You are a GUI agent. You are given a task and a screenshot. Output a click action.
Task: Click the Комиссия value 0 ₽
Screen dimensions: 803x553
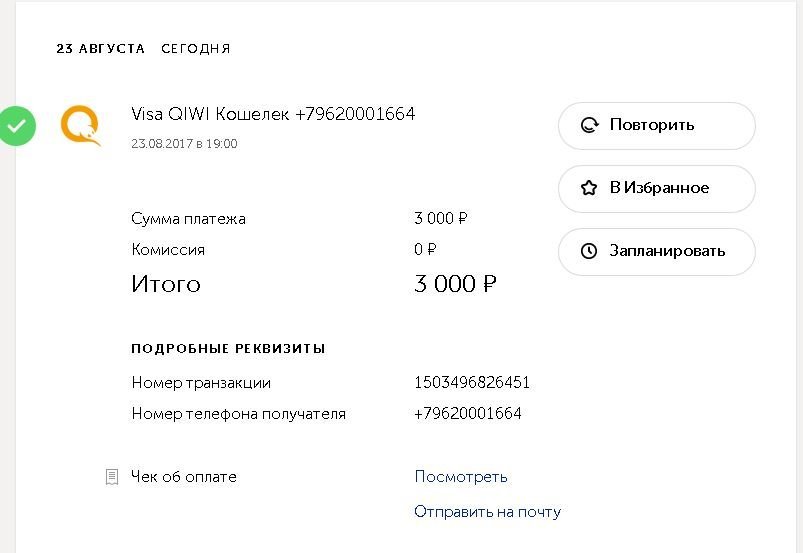pyautogui.click(x=425, y=250)
